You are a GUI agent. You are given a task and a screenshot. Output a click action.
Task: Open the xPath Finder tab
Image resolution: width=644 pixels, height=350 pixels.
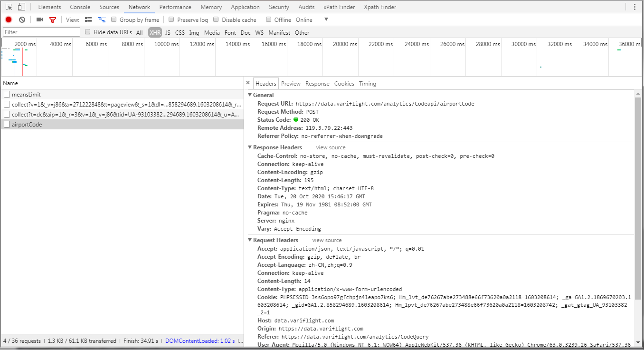tap(339, 7)
